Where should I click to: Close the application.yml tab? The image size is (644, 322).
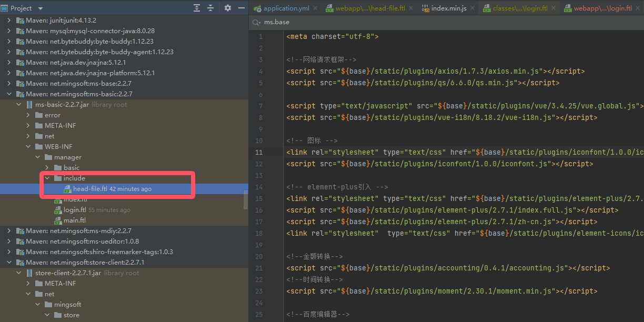[x=315, y=8]
